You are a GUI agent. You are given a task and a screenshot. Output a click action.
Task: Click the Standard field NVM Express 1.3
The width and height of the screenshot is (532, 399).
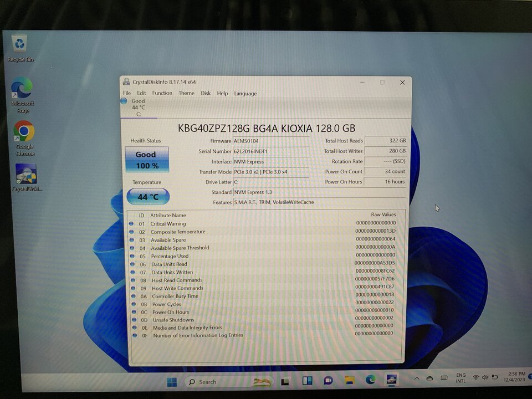[x=320, y=192]
